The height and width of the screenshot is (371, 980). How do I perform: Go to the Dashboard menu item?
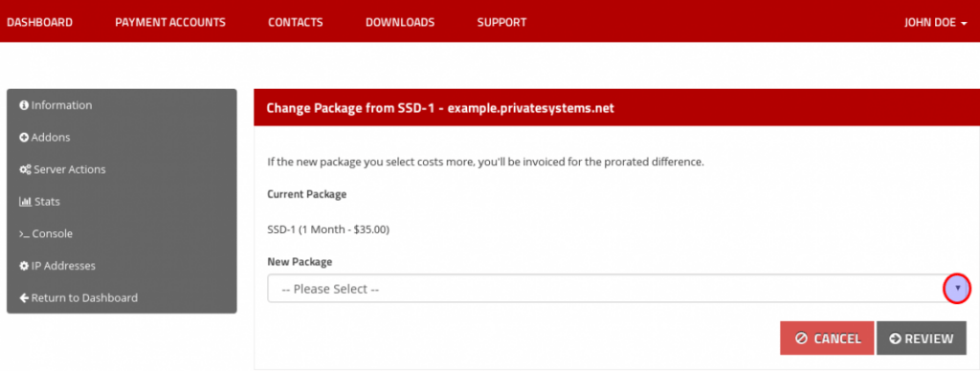(39, 23)
